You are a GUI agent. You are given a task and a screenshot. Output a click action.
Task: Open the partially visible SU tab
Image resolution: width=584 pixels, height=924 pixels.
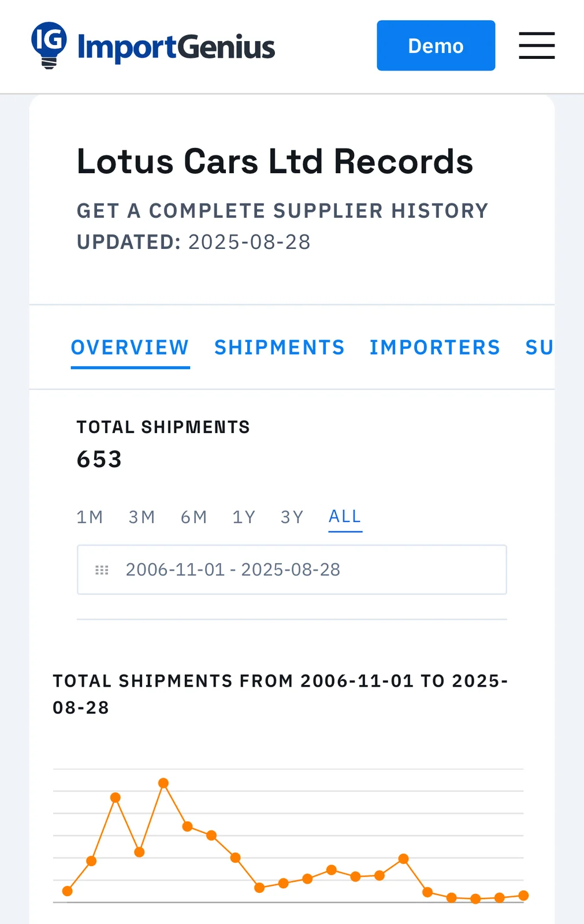[x=538, y=348]
